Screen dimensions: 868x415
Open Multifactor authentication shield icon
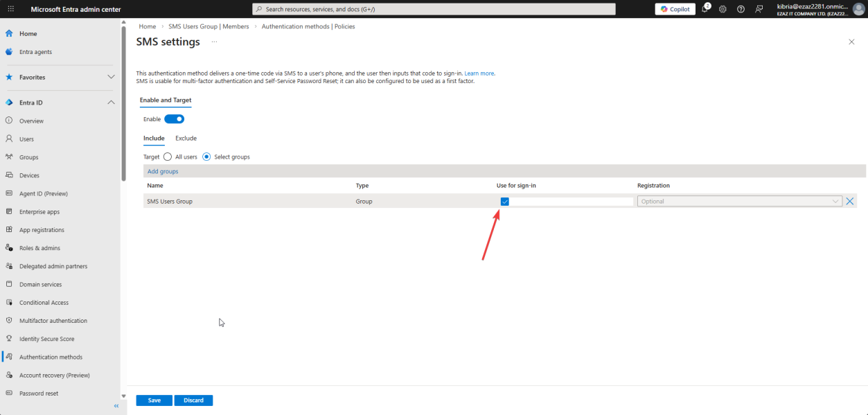[x=9, y=321]
